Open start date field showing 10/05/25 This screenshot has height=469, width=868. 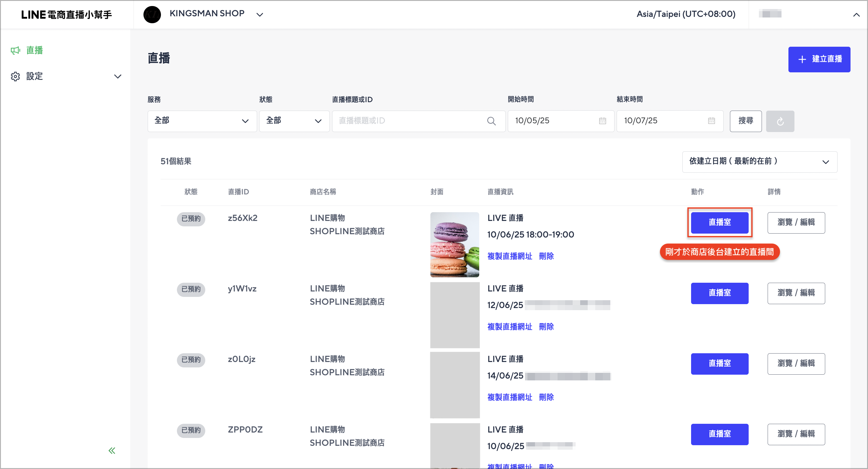point(561,121)
